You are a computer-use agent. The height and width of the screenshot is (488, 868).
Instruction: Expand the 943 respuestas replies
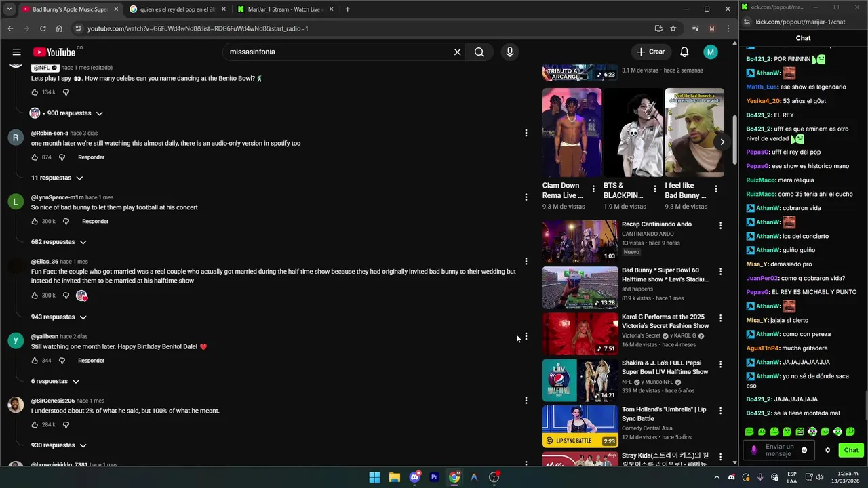click(59, 317)
